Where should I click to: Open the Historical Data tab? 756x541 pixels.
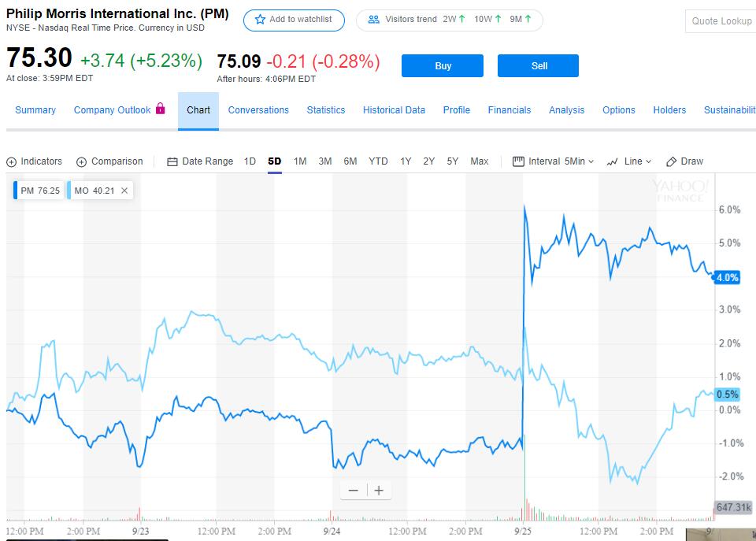tap(394, 110)
